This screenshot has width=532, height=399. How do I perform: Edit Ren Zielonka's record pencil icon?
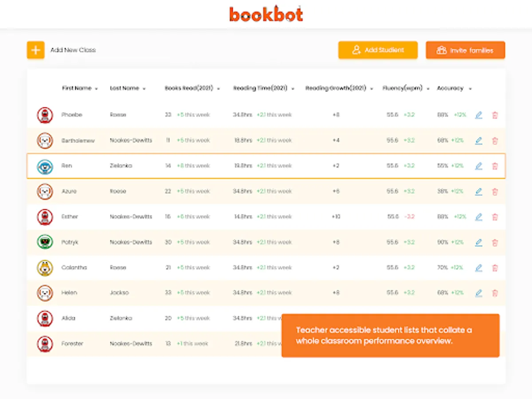point(478,166)
